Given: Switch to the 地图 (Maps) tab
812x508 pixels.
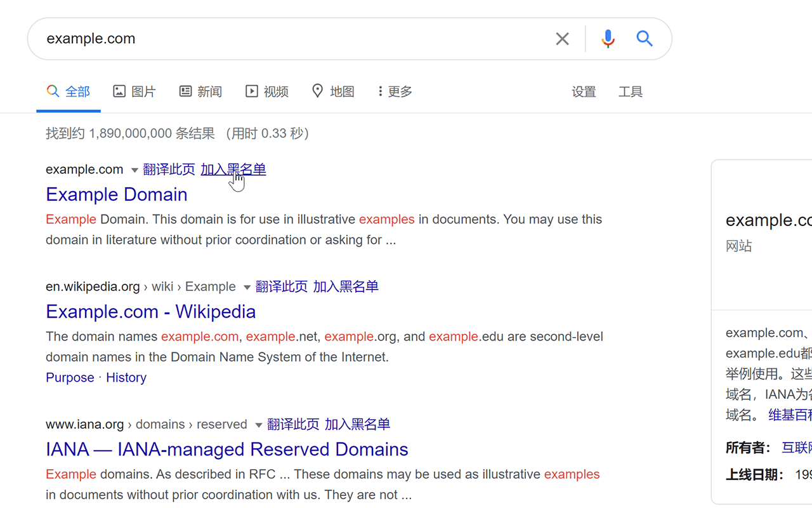Looking at the screenshot, I should coord(333,91).
